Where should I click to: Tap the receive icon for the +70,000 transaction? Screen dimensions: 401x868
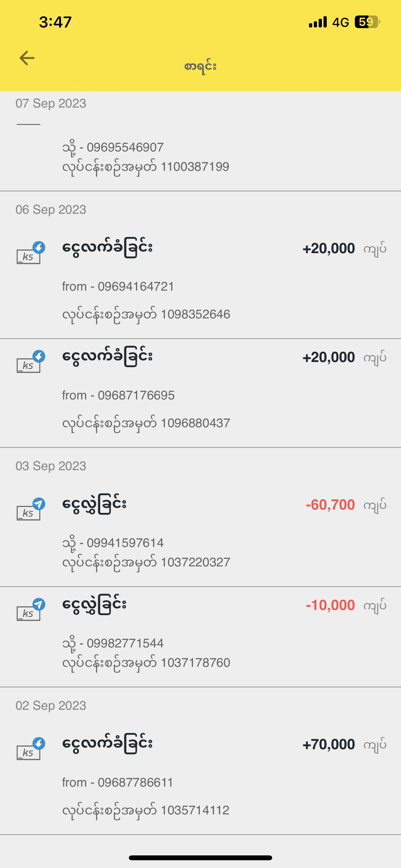[x=30, y=749]
